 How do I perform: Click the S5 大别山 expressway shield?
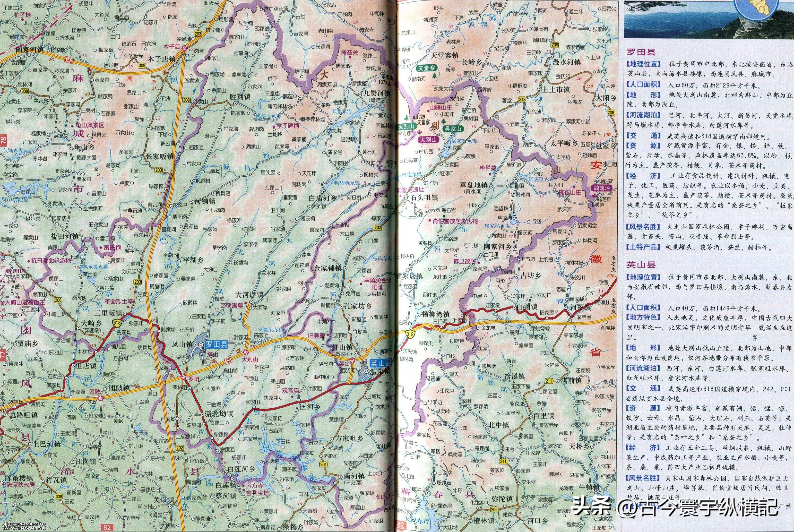228,361
